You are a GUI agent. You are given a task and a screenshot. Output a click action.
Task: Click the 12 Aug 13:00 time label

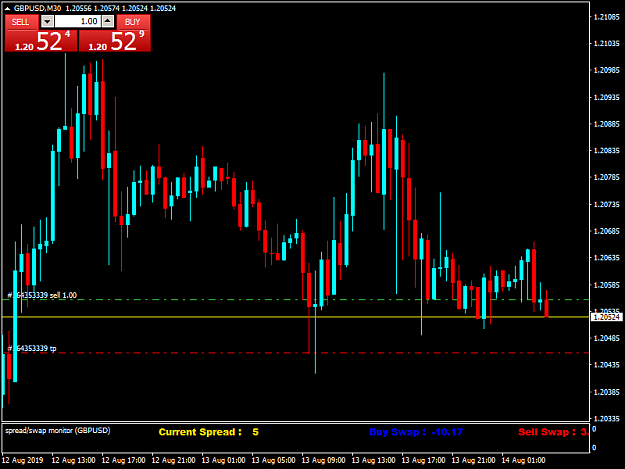click(73, 460)
